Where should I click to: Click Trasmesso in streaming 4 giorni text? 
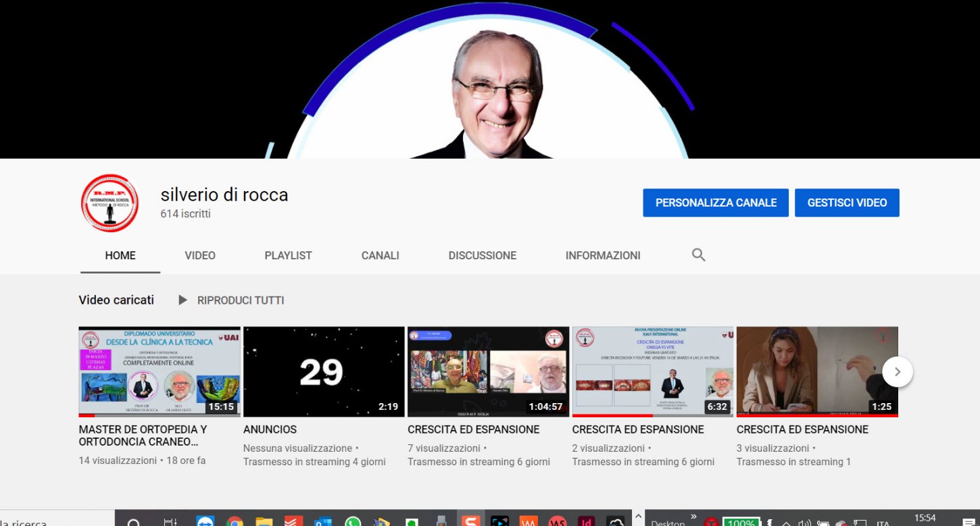click(x=314, y=462)
